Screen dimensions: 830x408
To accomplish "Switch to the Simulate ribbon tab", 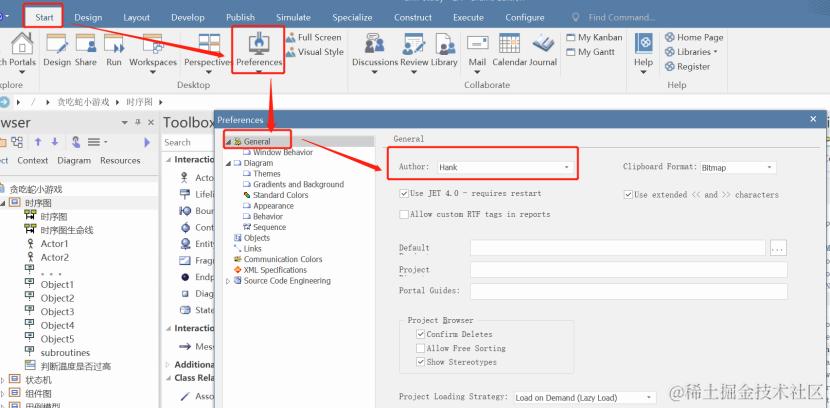I will pyautogui.click(x=293, y=17).
